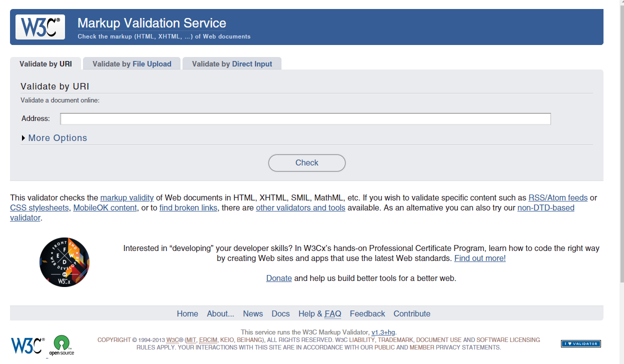Open the Validate by File Upload tab
This screenshot has height=364, width=624.
[131, 64]
